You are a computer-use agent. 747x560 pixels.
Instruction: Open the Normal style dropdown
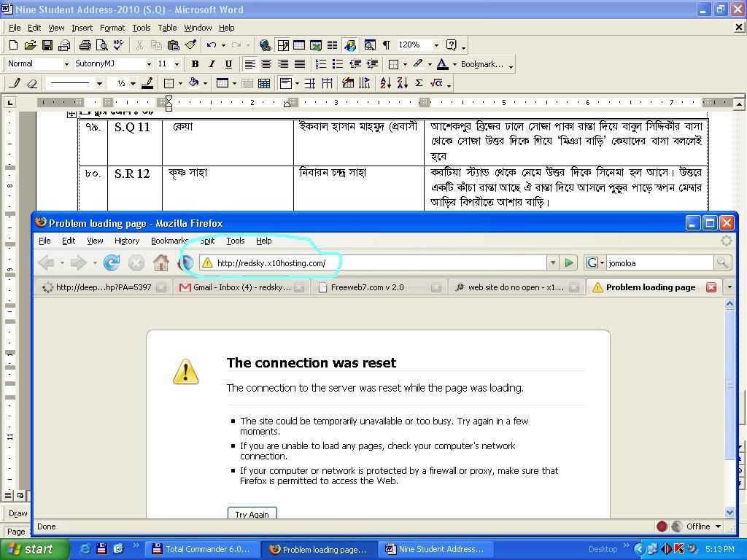tap(66, 64)
